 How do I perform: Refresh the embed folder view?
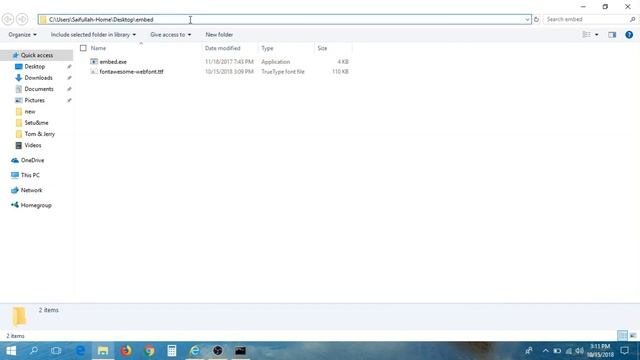[536, 19]
